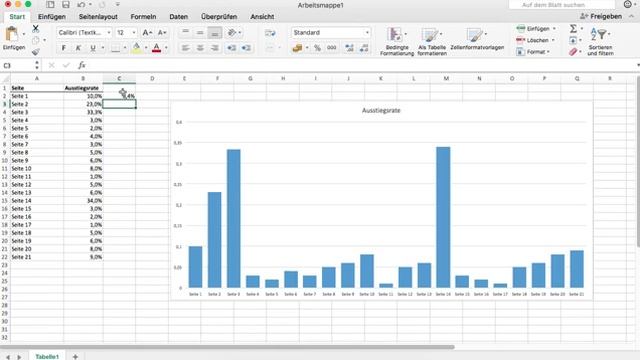Image resolution: width=640 pixels, height=360 pixels.
Task: Apply percent style with the % button
Action: [x=317, y=48]
